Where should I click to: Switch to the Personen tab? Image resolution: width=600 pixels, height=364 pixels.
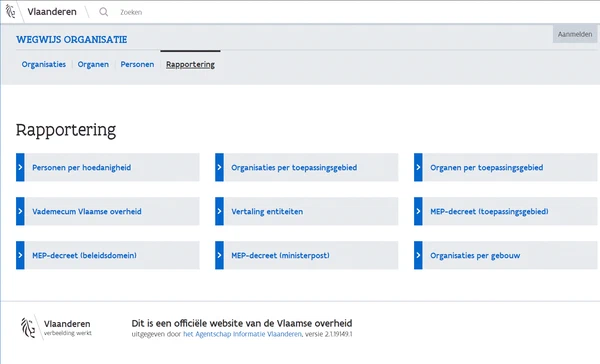(137, 64)
